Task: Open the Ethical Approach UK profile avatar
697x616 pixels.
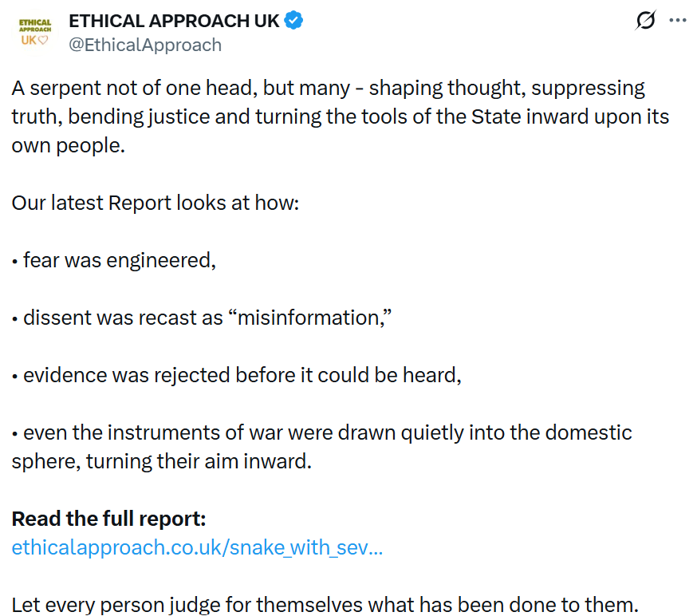Action: 34,32
